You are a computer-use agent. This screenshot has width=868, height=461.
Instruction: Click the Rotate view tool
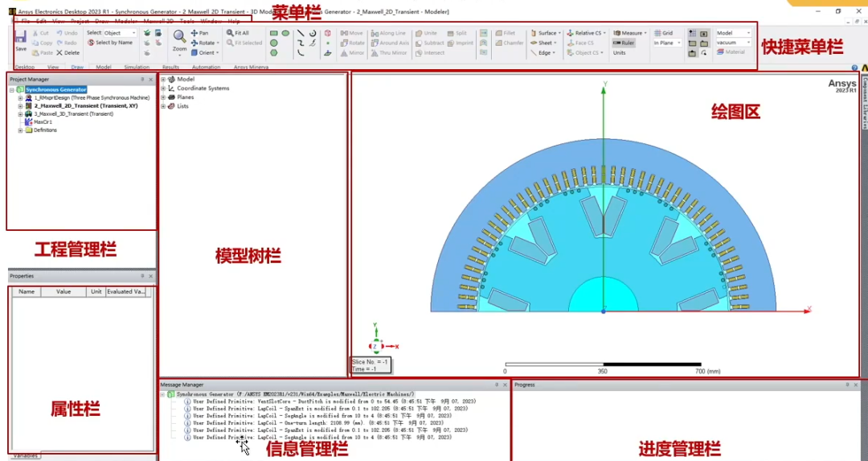pyautogui.click(x=205, y=43)
